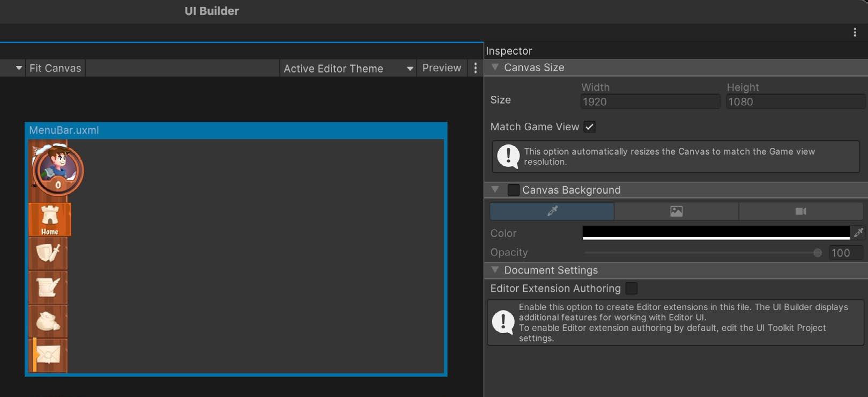868x397 pixels.
Task: Open the black Color swatch picker
Action: pos(716,232)
